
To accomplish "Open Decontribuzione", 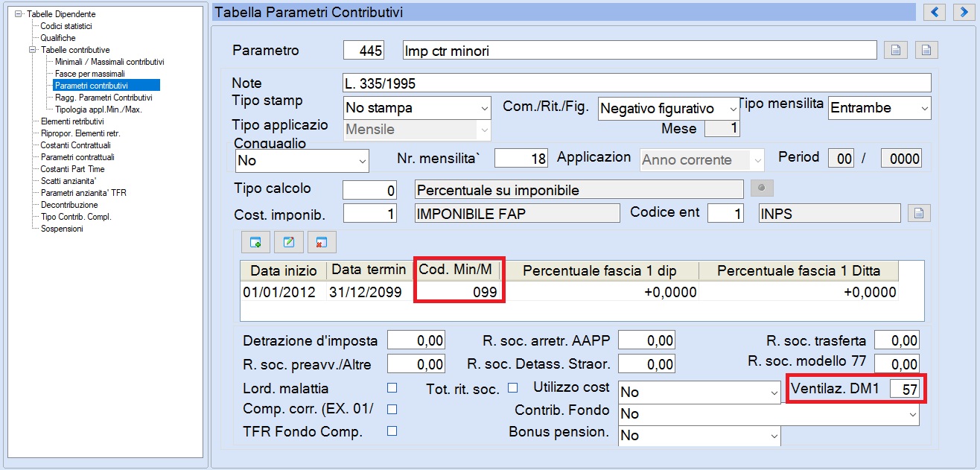I will [x=69, y=205].
